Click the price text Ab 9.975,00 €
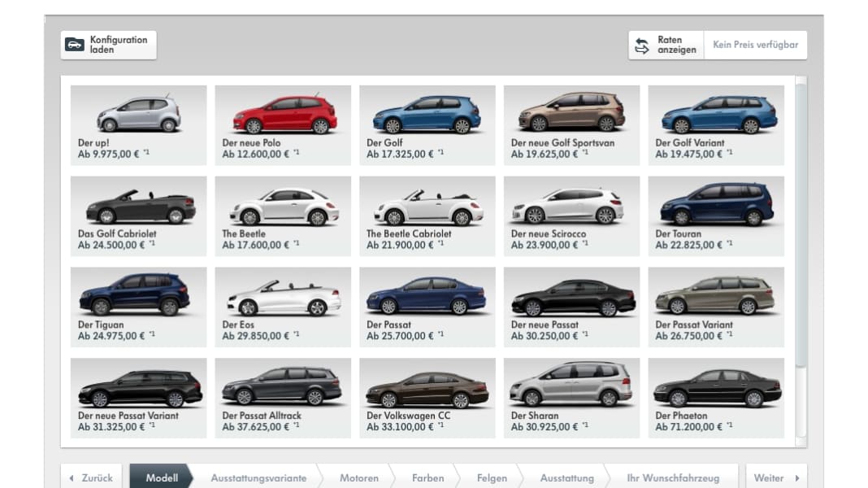The width and height of the screenshot is (868, 488). (x=109, y=154)
